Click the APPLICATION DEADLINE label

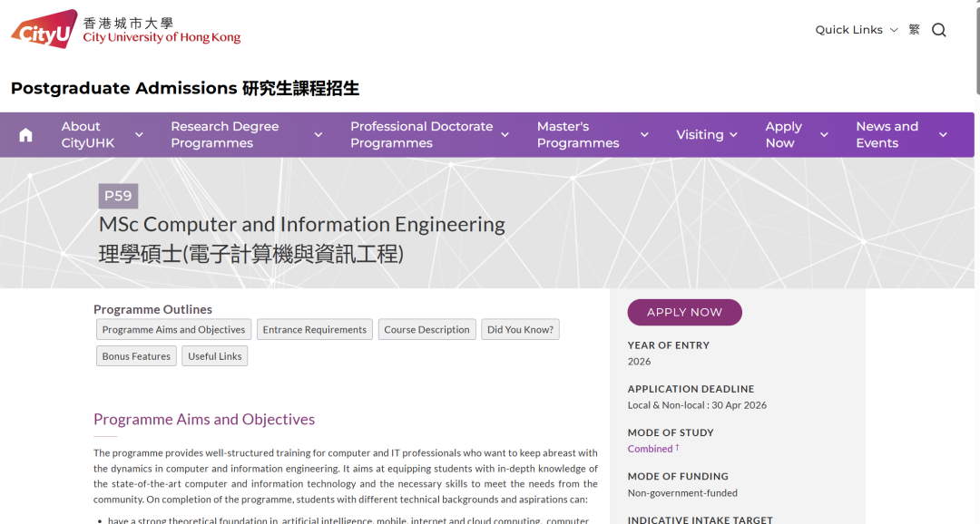(691, 389)
